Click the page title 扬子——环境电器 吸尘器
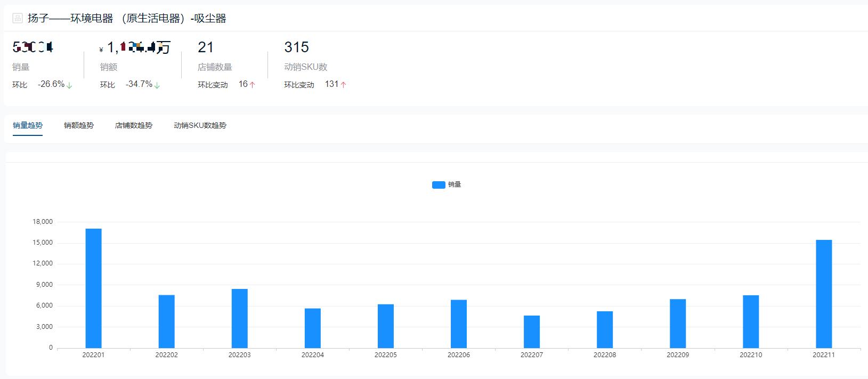The width and height of the screenshot is (868, 379). [x=127, y=19]
